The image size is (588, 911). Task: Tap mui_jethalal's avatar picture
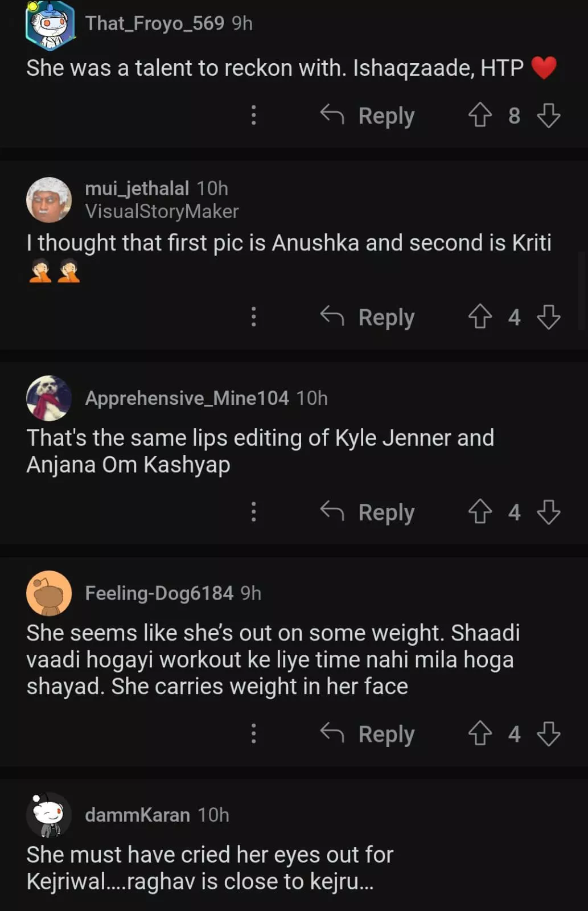[x=49, y=200]
